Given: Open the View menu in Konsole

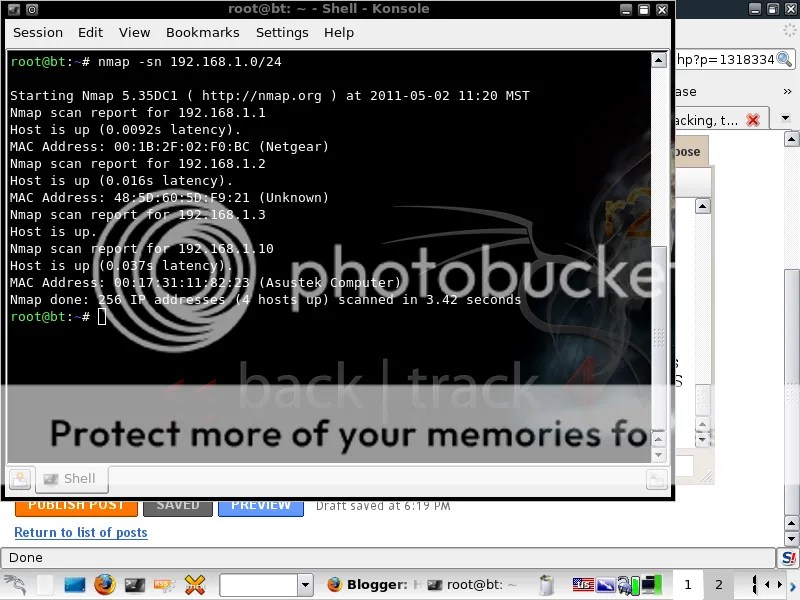Looking at the screenshot, I should coord(134,33).
